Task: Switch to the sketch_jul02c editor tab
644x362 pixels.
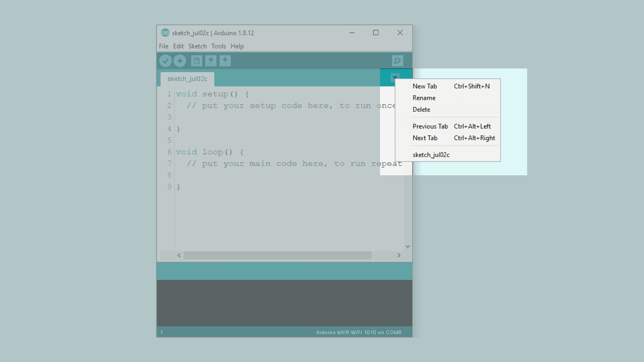Action: point(187,79)
